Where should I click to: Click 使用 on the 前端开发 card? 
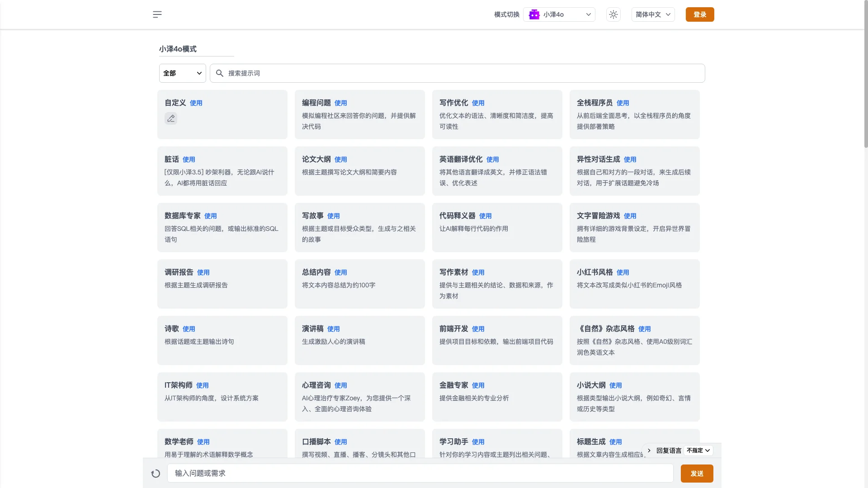tap(478, 329)
